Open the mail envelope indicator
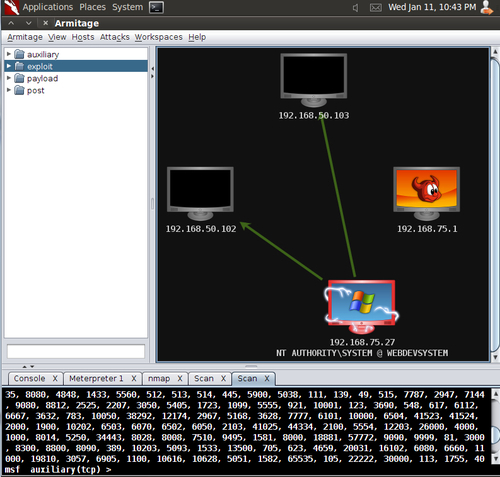The width and height of the screenshot is (500, 477). (x=376, y=7)
